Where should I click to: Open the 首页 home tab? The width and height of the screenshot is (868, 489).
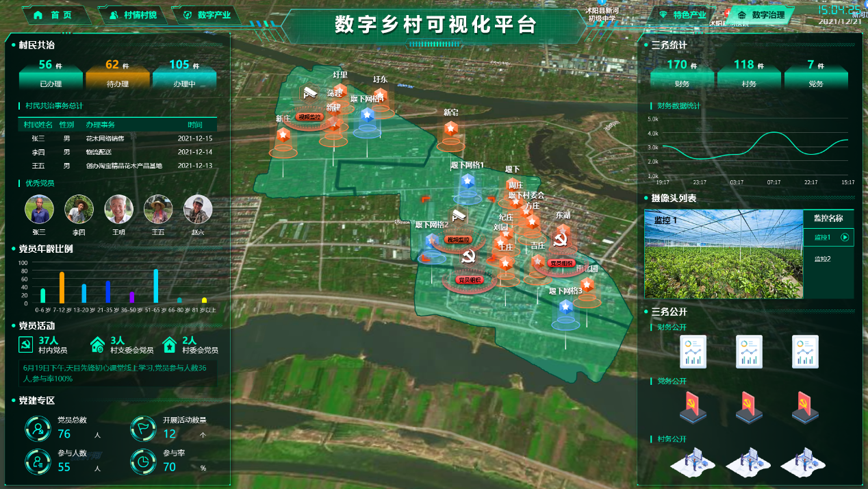(56, 15)
